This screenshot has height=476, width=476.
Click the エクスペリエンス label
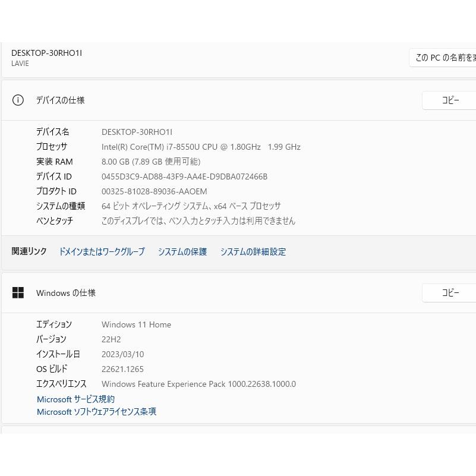click(x=61, y=384)
